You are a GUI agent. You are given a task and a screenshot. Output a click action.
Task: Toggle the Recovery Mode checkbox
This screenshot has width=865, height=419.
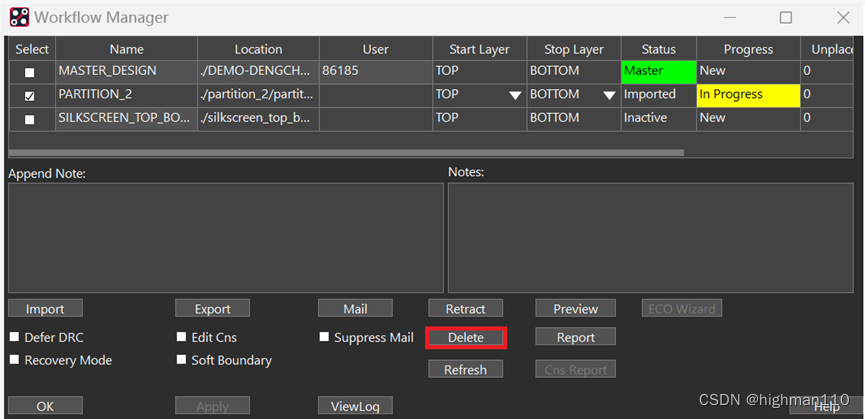tap(15, 360)
